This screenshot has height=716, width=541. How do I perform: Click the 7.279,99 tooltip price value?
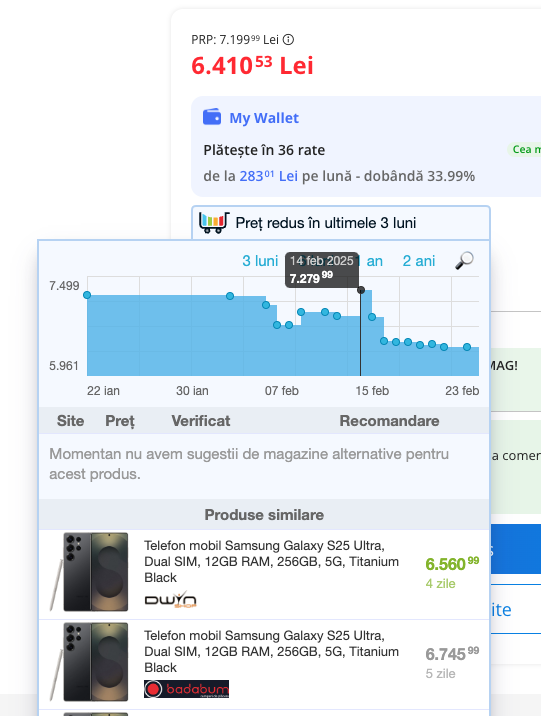point(311,278)
